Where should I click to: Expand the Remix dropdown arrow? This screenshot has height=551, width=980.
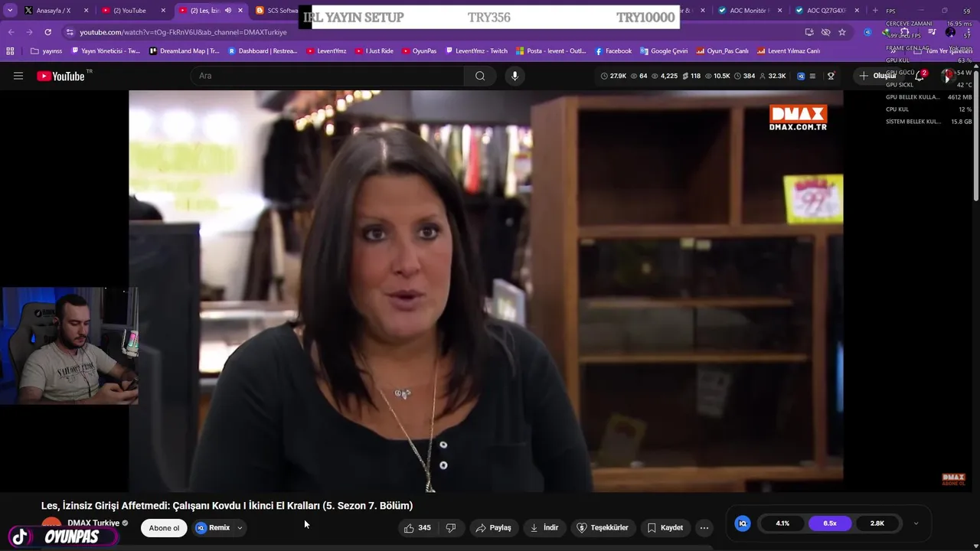click(x=240, y=528)
